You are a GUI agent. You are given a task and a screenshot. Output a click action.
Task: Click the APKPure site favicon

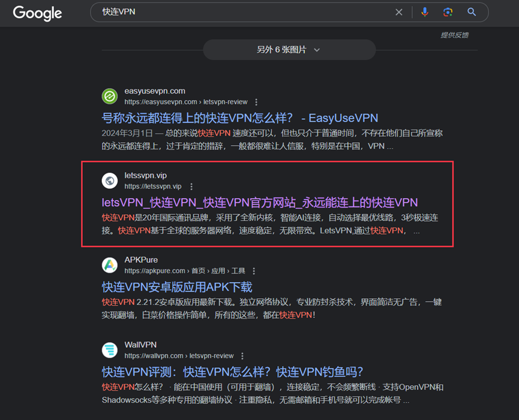tap(110, 265)
